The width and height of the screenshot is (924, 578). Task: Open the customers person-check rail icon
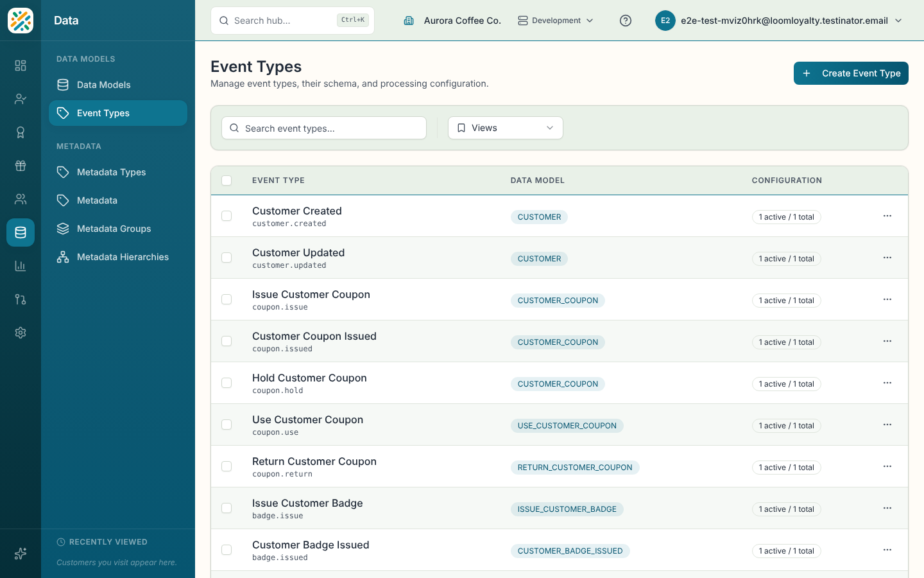[x=21, y=99]
